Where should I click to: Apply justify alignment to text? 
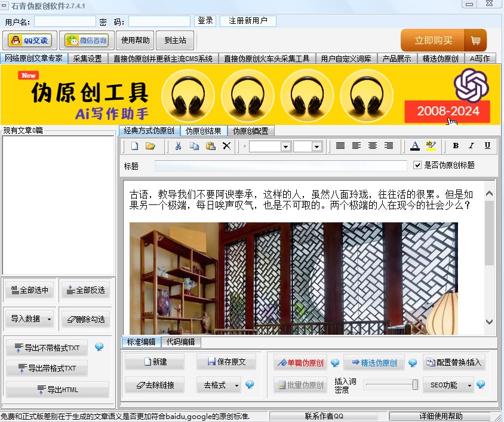coord(340,146)
